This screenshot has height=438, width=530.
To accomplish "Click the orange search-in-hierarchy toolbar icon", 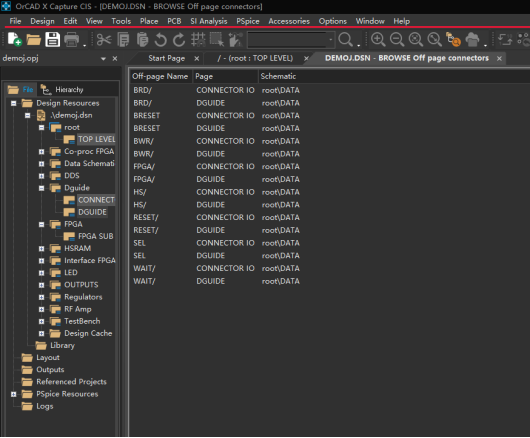I will (x=453, y=40).
